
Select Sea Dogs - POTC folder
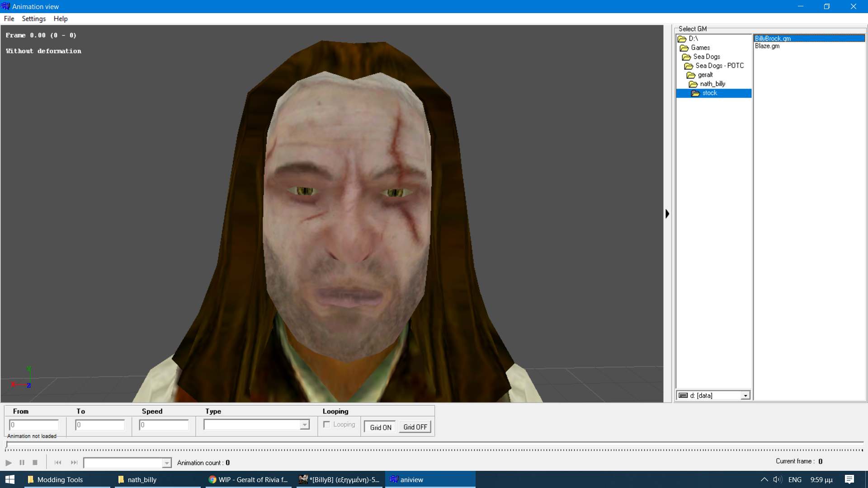719,66
